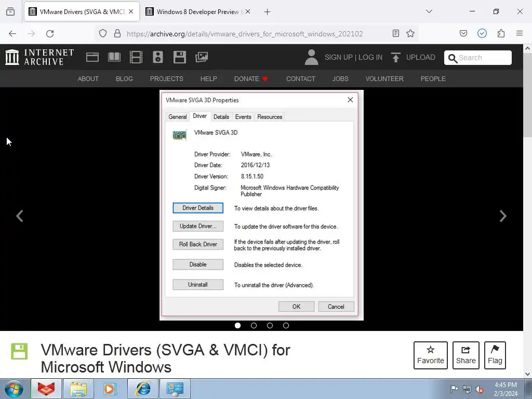532x399 pixels.
Task: Click the Internet Archive logo
Action: pos(39,57)
